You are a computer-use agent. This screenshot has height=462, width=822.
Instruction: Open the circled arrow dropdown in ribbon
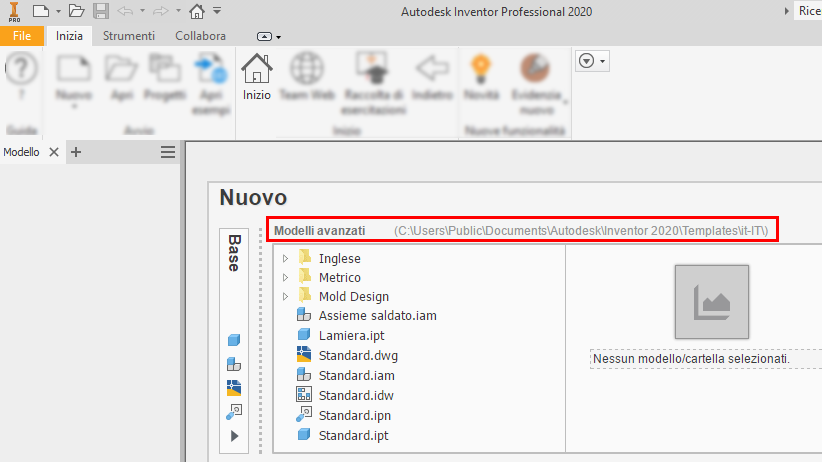point(592,61)
